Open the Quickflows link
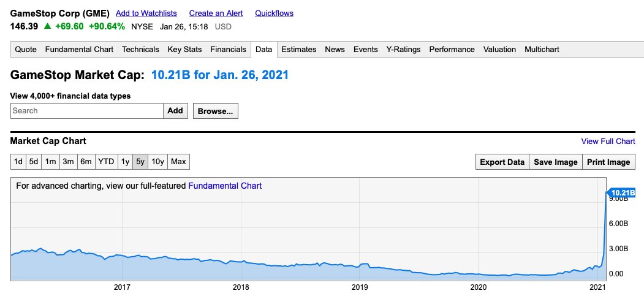The height and width of the screenshot is (299, 644). coord(275,13)
